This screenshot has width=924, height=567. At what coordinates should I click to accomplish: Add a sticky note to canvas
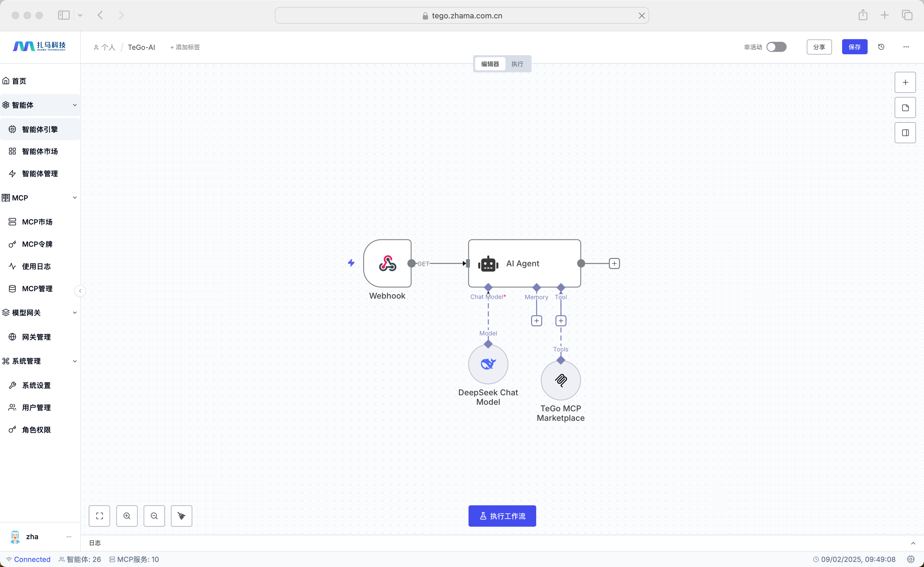pyautogui.click(x=905, y=108)
